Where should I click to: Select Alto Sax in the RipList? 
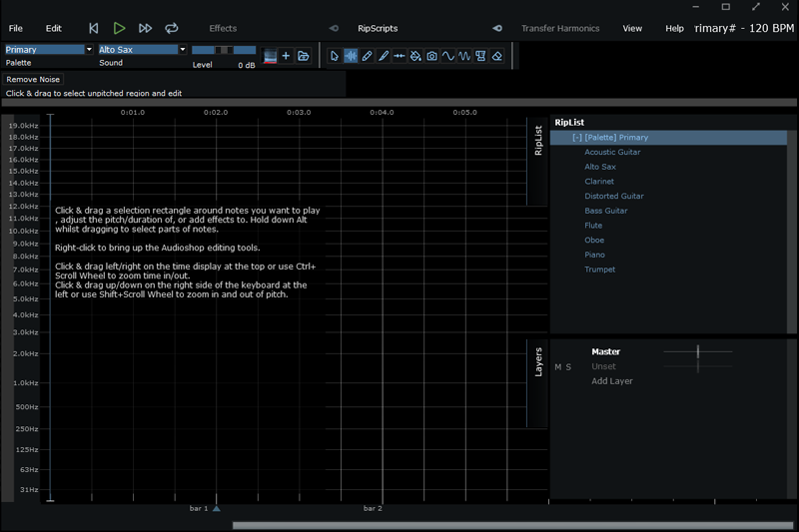(600, 167)
